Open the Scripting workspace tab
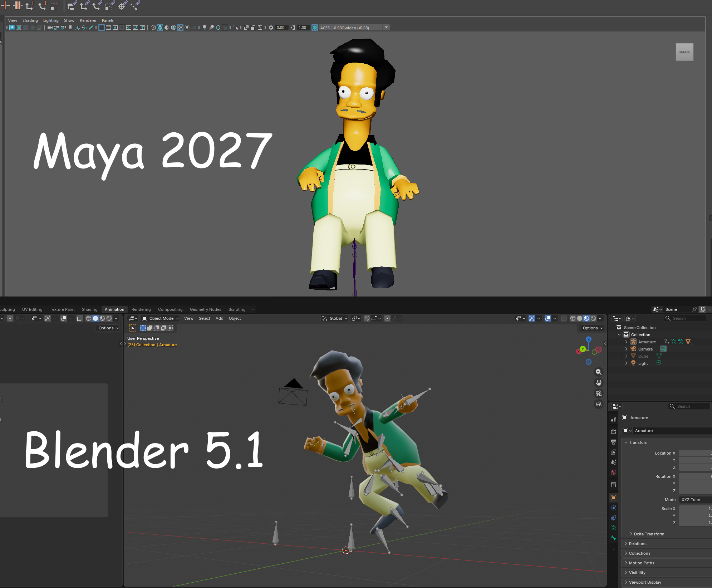 [x=237, y=309]
